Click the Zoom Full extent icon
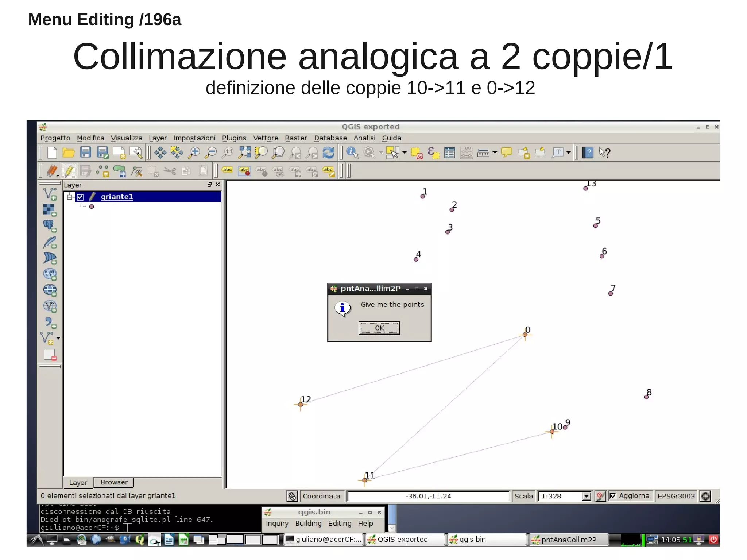Image resolution: width=747 pixels, height=560 pixels. click(244, 152)
